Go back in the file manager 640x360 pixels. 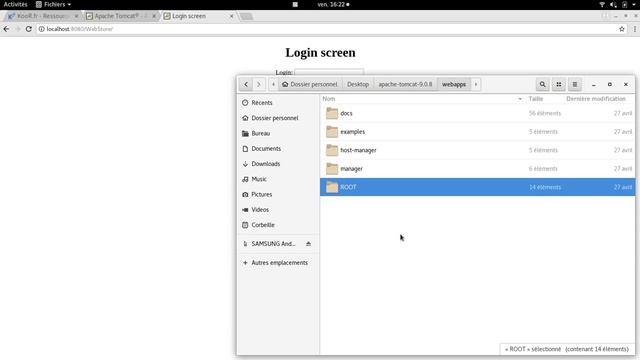246,84
